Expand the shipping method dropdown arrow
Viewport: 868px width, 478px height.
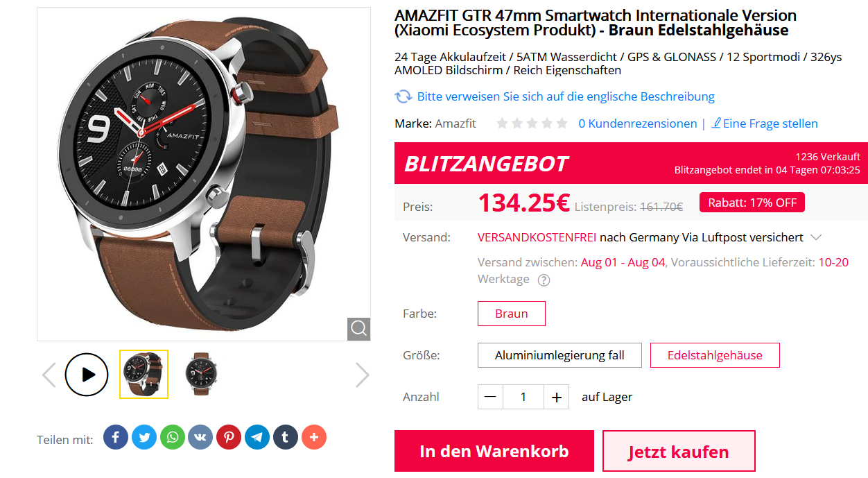tap(816, 237)
